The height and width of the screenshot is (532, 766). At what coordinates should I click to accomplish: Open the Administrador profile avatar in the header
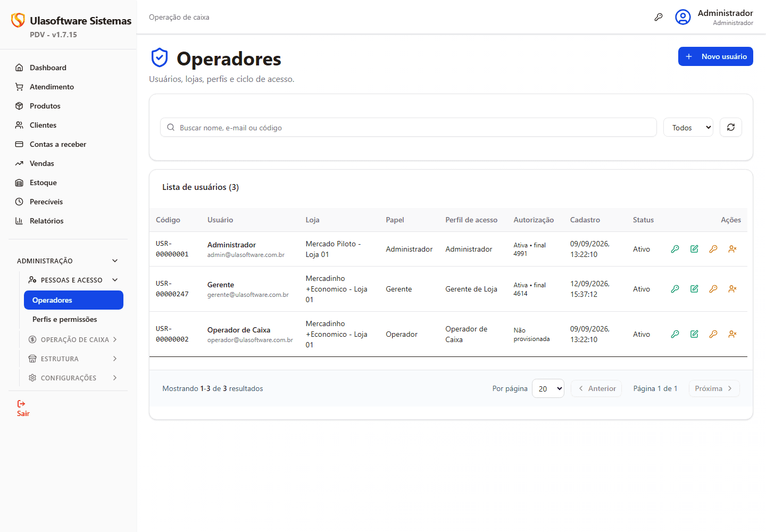[x=683, y=17]
